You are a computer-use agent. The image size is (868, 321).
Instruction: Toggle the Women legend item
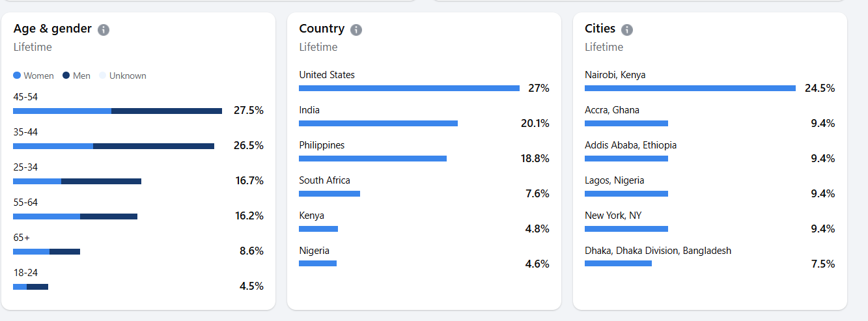34,76
